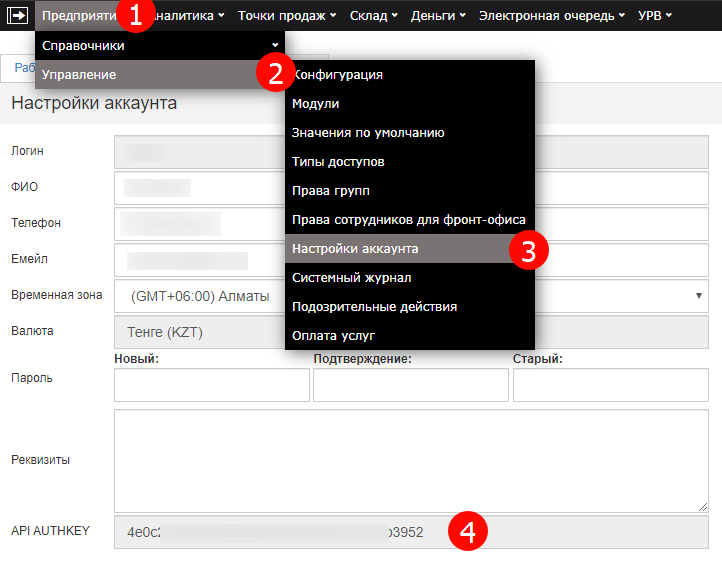Select Значения по умолчанию entry

tap(368, 133)
